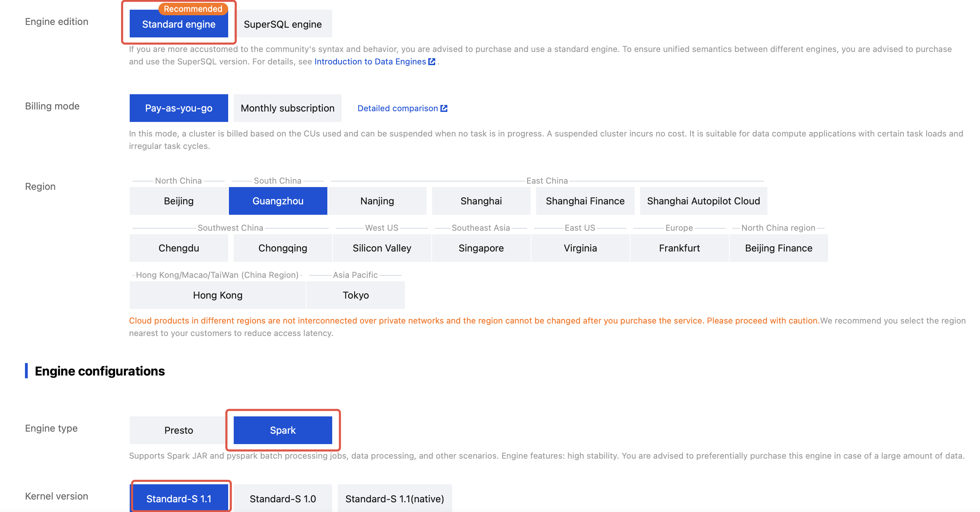The image size is (980, 512).
Task: Switch billing to Monthly subscription
Action: (287, 108)
